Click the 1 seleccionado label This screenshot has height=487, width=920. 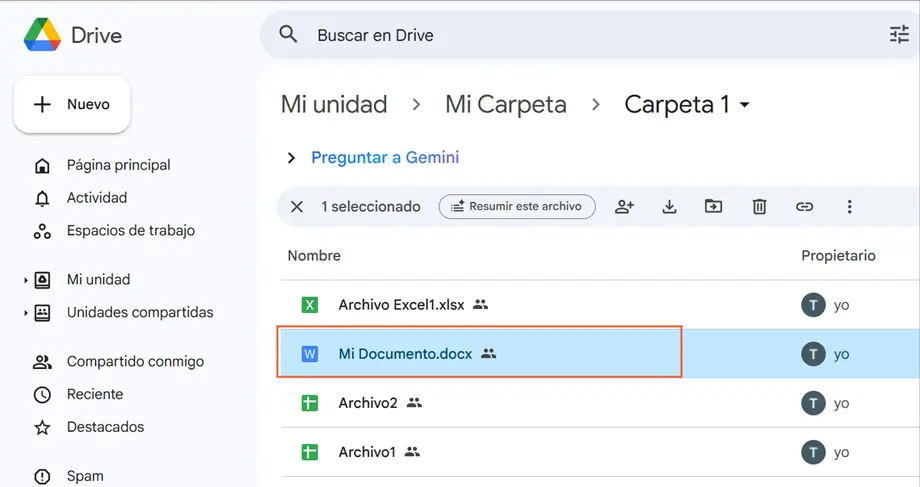(370, 207)
